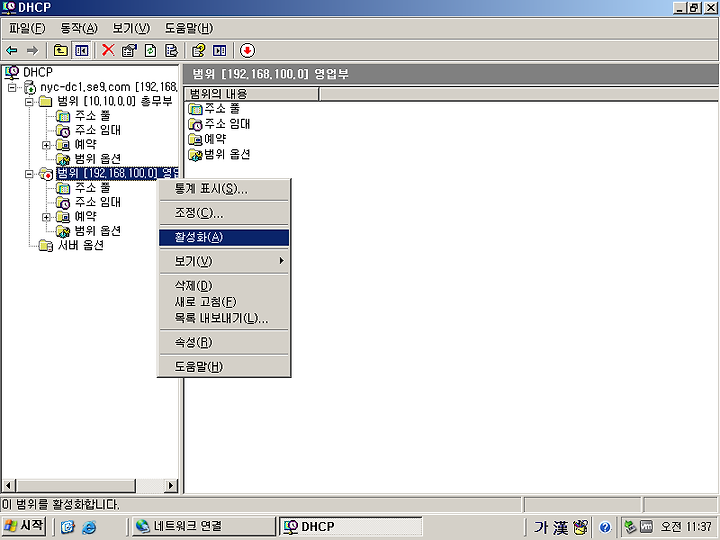The image size is (720, 540).
Task: Click the Help toolbar icon
Action: 198,51
